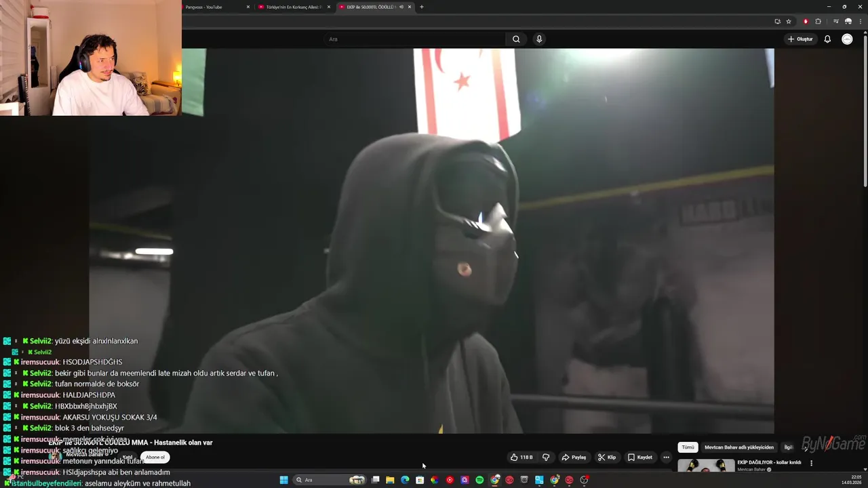Switch to Türkiye'nin En Korkunç Ailesi tab
Screen dimensions: 868x488
[x=293, y=7]
